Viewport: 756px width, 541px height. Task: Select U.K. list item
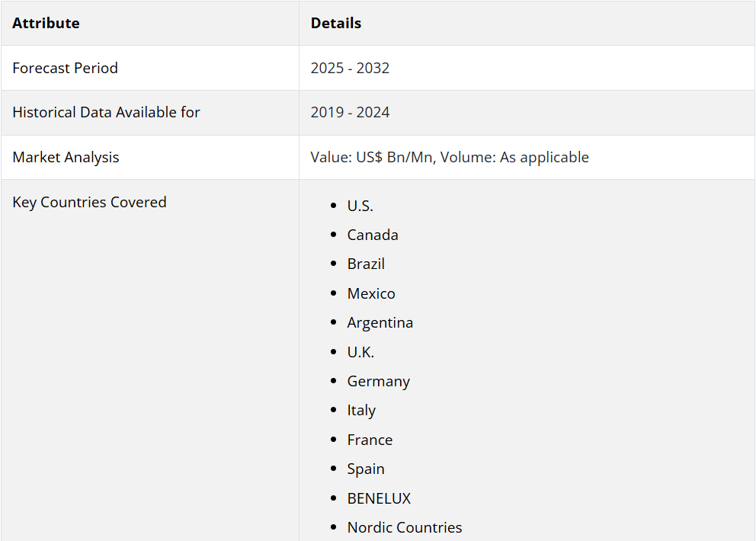[x=360, y=352]
